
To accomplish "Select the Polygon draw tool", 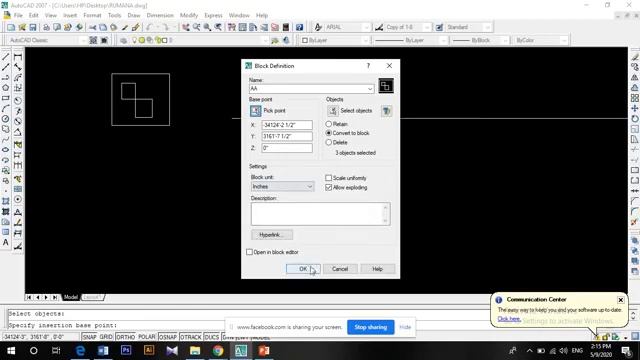I will pos(6,88).
